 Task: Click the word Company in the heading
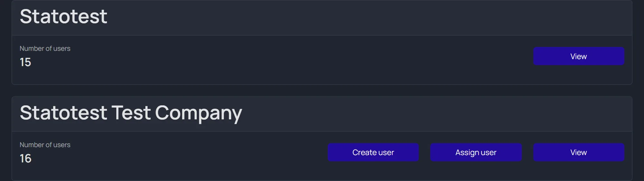click(198, 113)
